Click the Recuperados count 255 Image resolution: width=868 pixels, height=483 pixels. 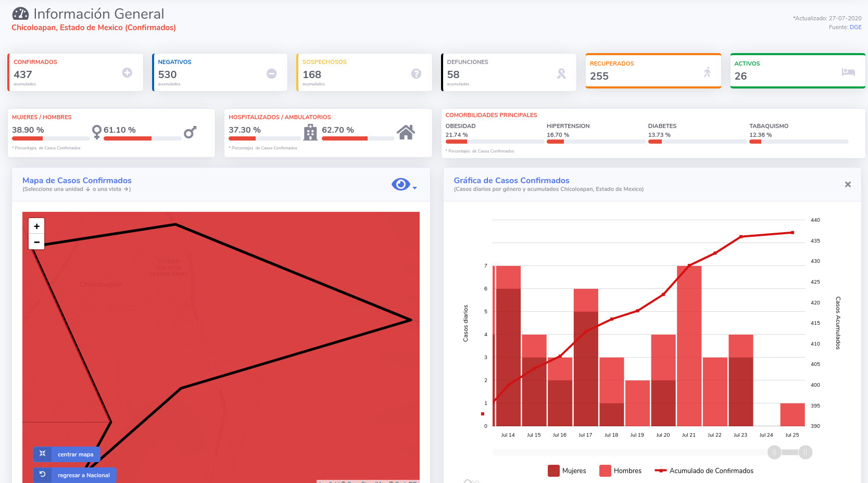(x=599, y=76)
